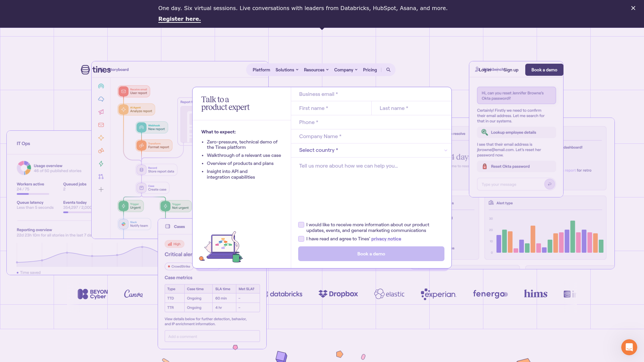644x362 pixels.
Task: Click the Dropbox logo
Action: pyautogui.click(x=338, y=294)
